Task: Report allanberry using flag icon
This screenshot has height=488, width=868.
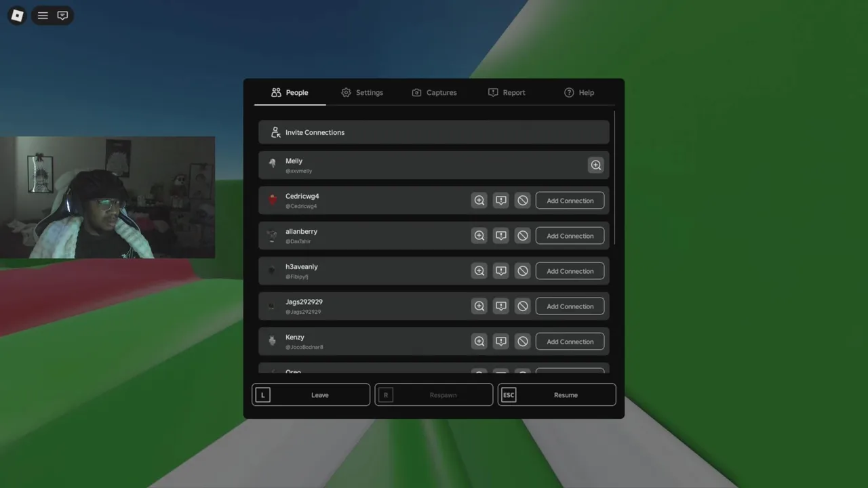Action: tap(501, 236)
